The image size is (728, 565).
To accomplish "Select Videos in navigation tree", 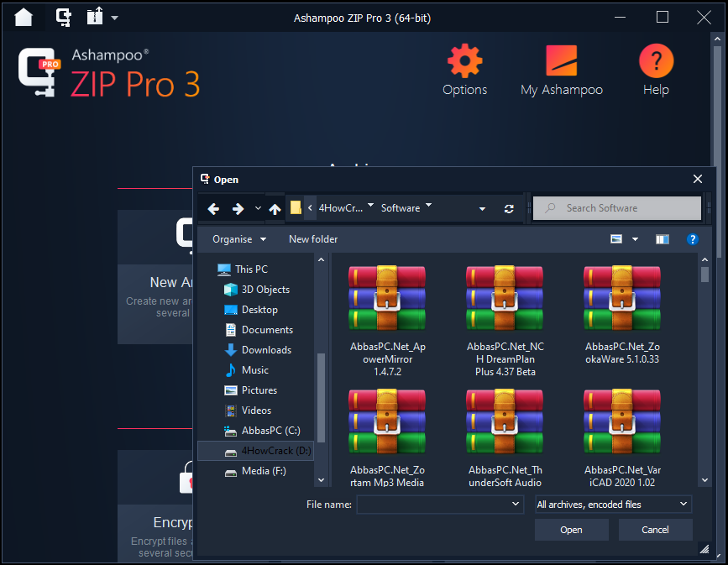I will (x=248, y=411).
